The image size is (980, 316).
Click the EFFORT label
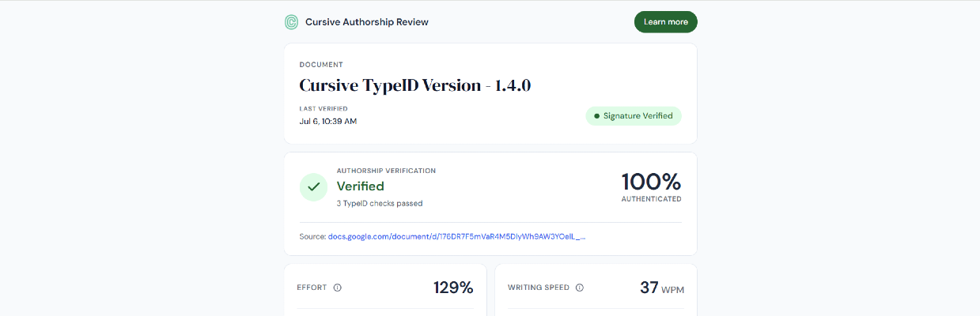pyautogui.click(x=312, y=288)
